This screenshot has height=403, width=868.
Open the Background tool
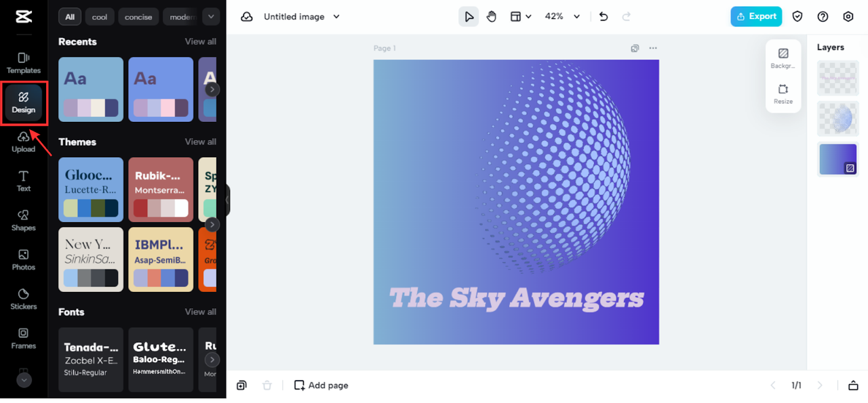tap(783, 58)
